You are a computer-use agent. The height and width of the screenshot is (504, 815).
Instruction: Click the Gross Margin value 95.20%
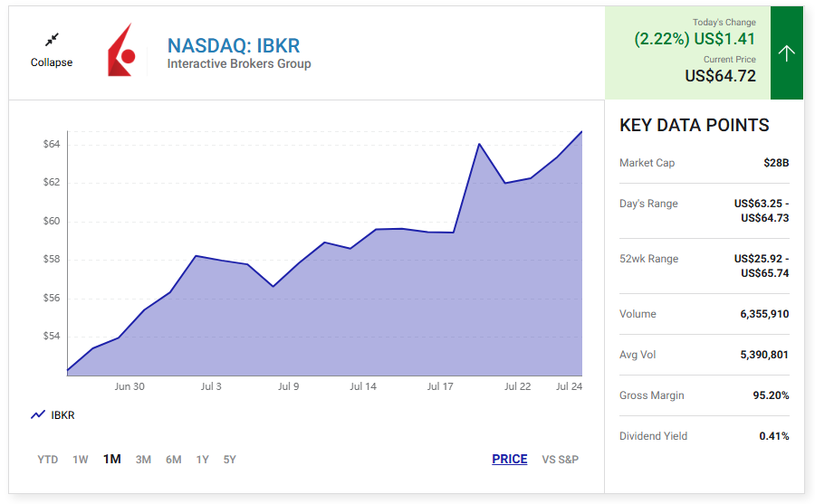[771, 395]
